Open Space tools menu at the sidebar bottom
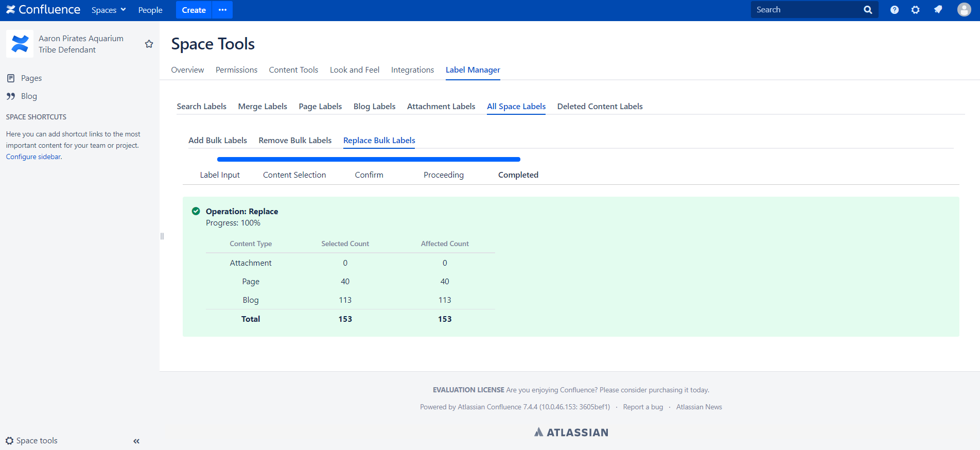Viewport: 980px width, 450px height. [32, 441]
